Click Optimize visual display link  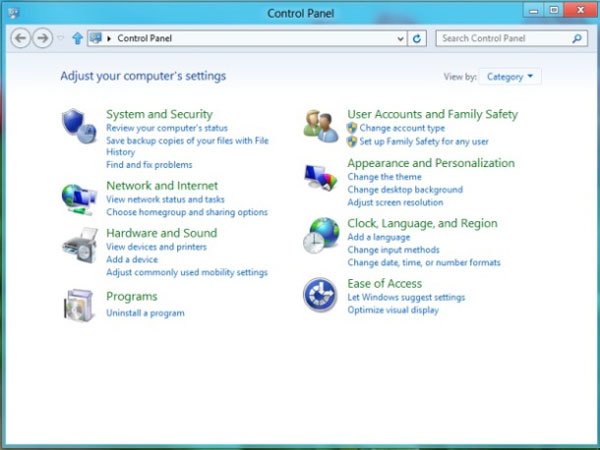(x=393, y=310)
